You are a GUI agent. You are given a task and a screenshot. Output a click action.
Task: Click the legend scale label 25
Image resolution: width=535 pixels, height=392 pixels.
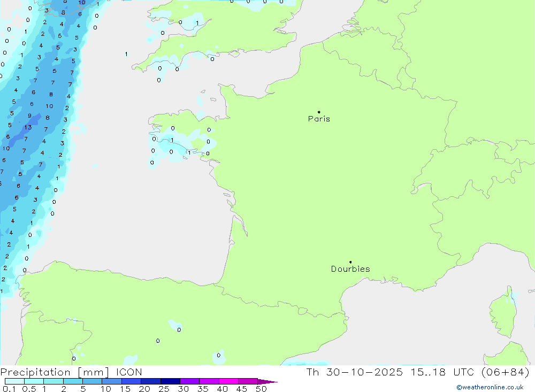[x=164, y=389]
